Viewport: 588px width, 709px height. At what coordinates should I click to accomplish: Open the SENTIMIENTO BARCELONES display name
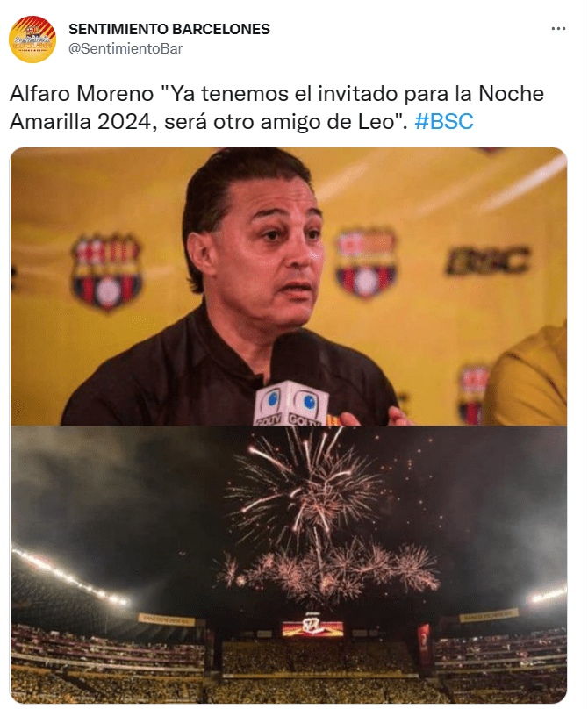(x=169, y=29)
